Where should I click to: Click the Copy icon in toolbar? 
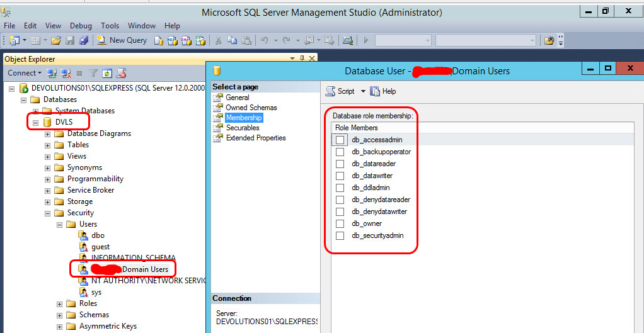[233, 40]
